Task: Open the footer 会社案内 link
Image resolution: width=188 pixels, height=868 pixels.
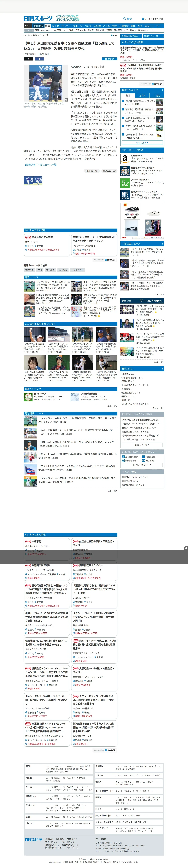Action: [49, 839]
